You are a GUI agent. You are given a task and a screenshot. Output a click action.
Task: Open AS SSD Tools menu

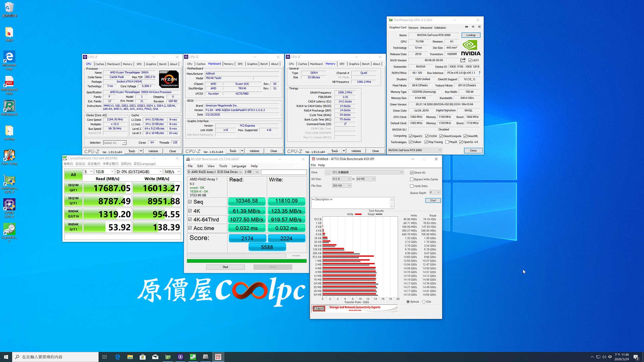pos(223,166)
